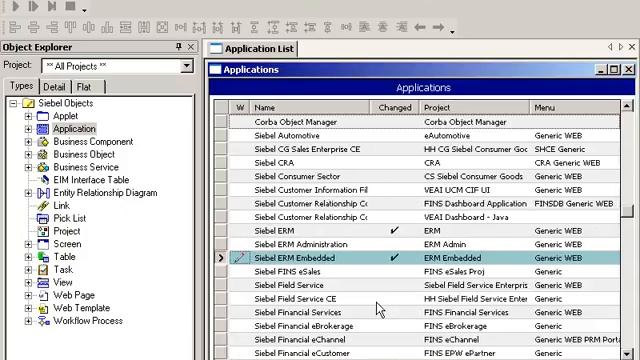Sort by the Project column header
Screen dimensions: 640x360
pos(474,108)
